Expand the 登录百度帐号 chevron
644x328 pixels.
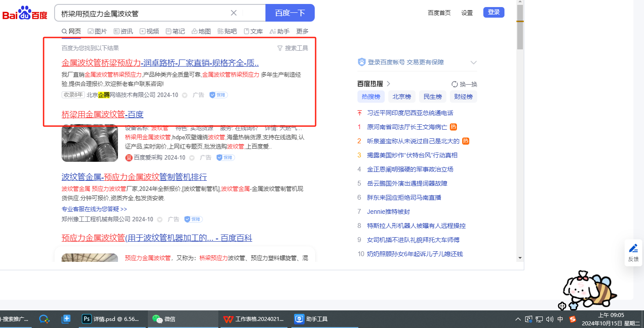pyautogui.click(x=474, y=63)
